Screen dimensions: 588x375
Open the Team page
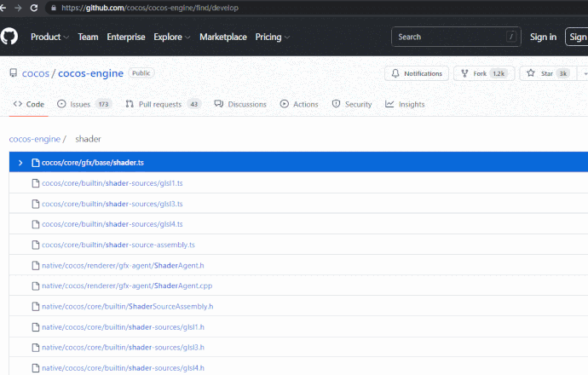(88, 37)
